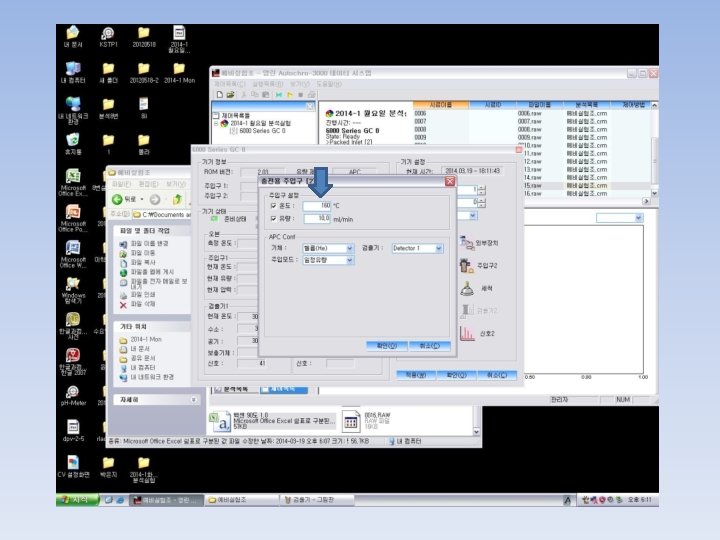Open the 20120518 folder on desktop
720x540 pixels.
click(143, 37)
